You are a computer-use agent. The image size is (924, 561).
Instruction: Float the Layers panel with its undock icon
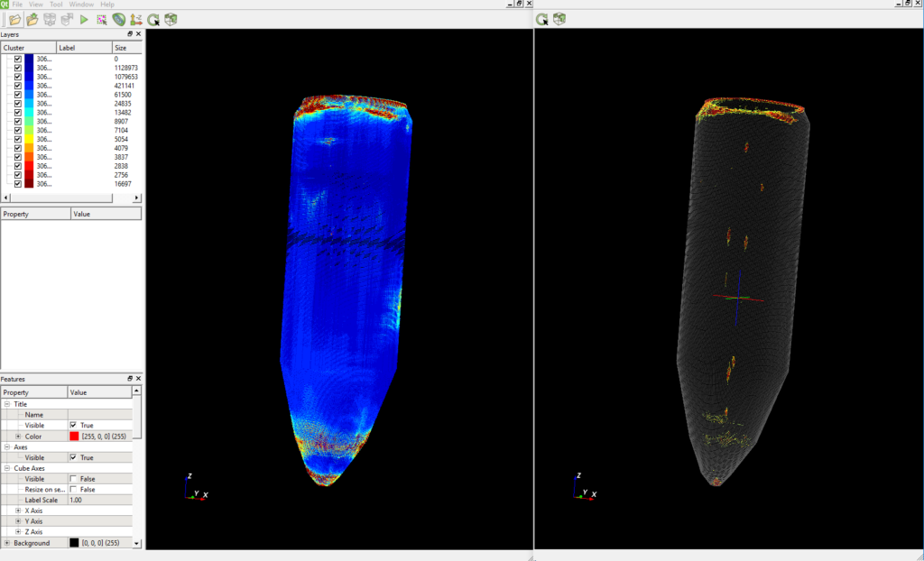pos(130,34)
